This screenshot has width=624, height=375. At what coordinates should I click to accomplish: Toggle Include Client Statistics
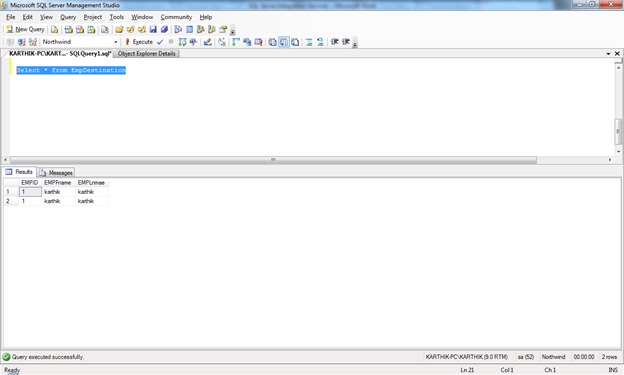pos(247,42)
